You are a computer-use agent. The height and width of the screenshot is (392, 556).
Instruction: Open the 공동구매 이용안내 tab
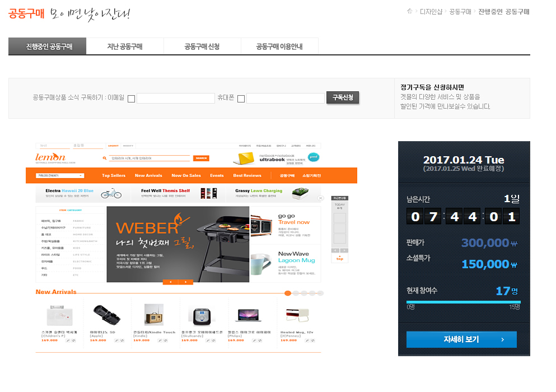coord(279,46)
